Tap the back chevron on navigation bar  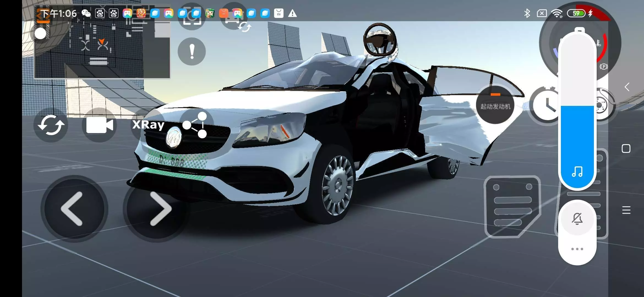click(x=627, y=87)
